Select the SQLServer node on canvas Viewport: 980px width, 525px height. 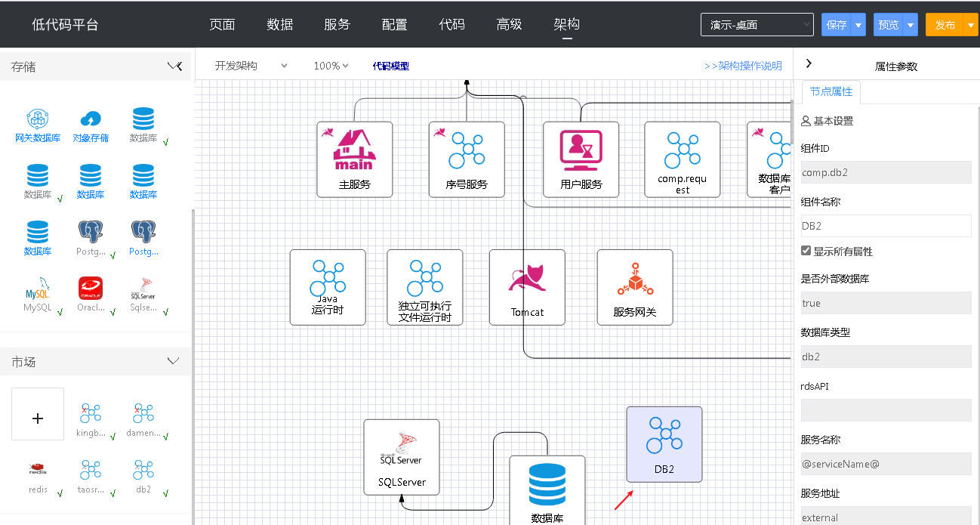pyautogui.click(x=402, y=457)
